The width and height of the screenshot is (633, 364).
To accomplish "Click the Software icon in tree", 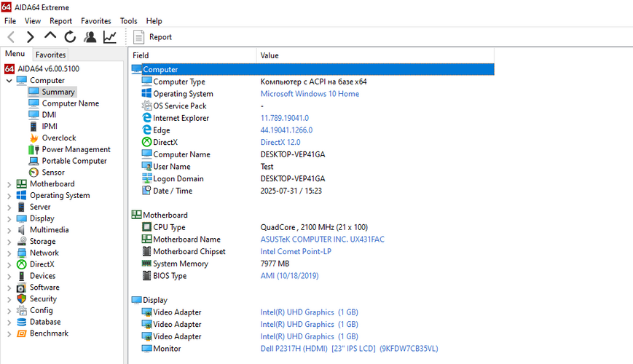I will coord(21,288).
